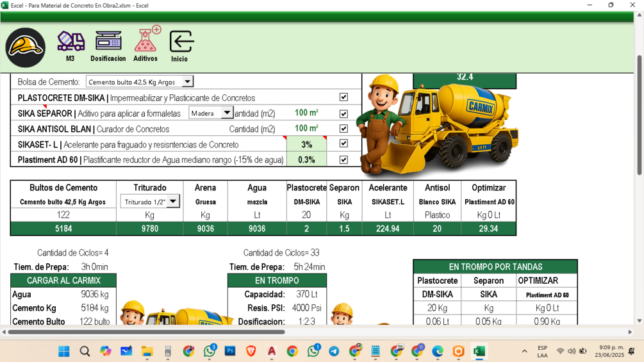Show hidden tray icons chevron
Viewport: 644px width, 362px height.
[x=524, y=351]
